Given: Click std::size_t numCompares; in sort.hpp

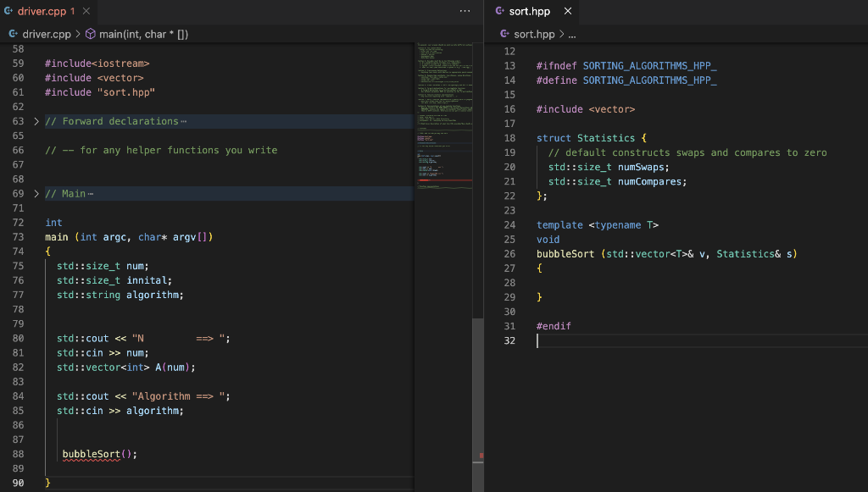Looking at the screenshot, I should click(617, 181).
